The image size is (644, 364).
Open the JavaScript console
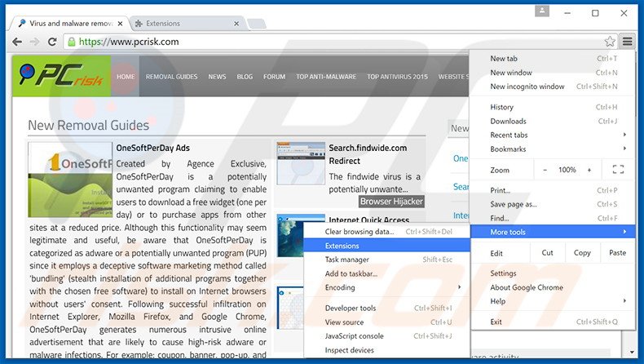pos(387,336)
